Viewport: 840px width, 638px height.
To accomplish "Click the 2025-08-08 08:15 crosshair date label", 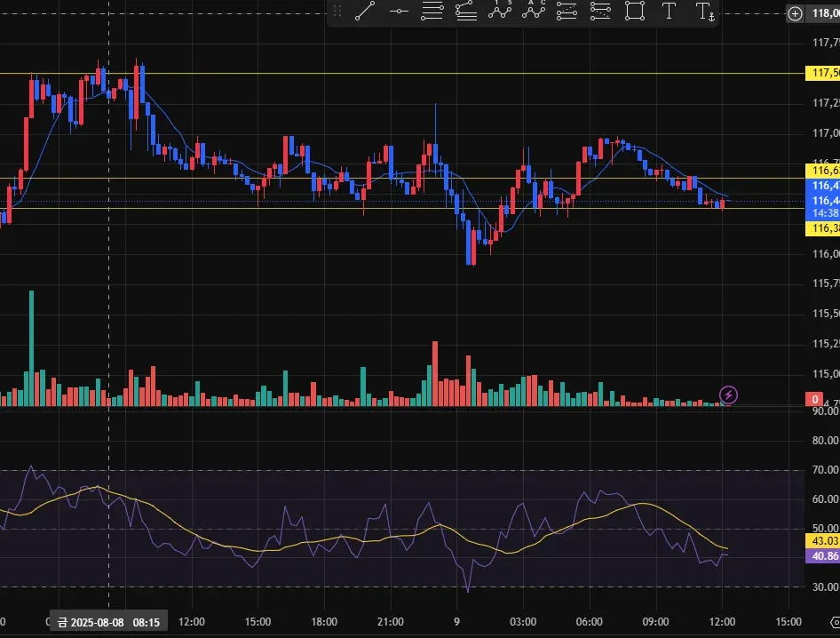I will coord(108,622).
